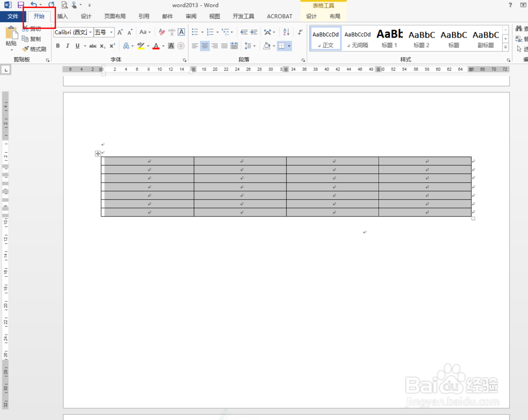Toggle center alignment
The height and width of the screenshot is (420, 528).
[x=205, y=46]
